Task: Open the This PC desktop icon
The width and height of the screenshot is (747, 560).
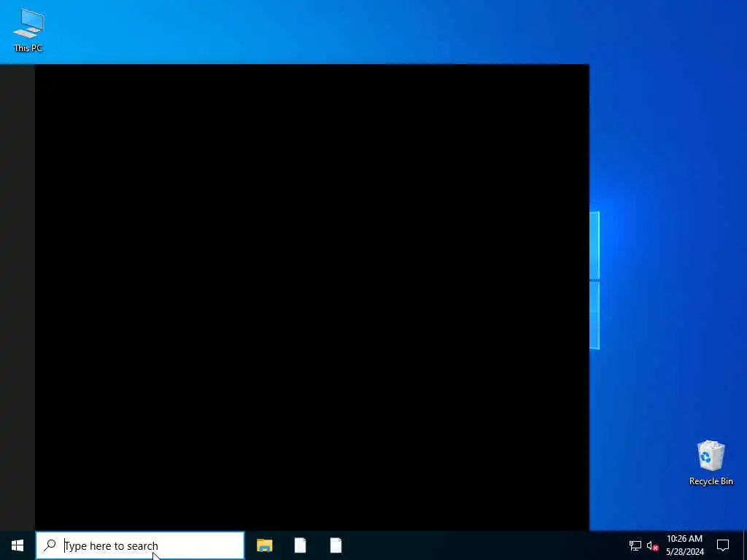Action: [x=28, y=29]
